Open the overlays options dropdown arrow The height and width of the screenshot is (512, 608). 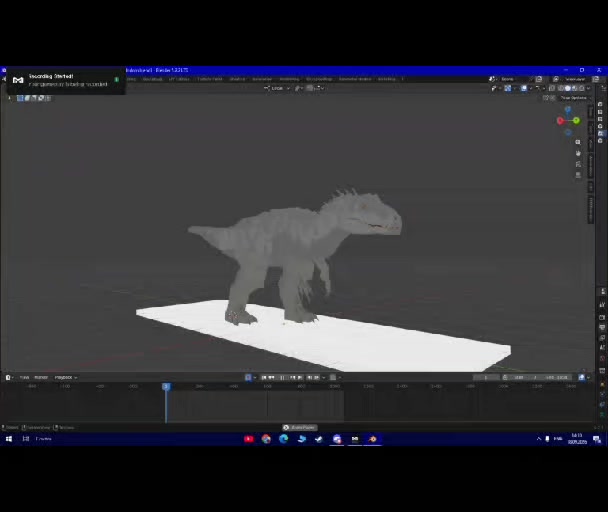click(x=530, y=88)
